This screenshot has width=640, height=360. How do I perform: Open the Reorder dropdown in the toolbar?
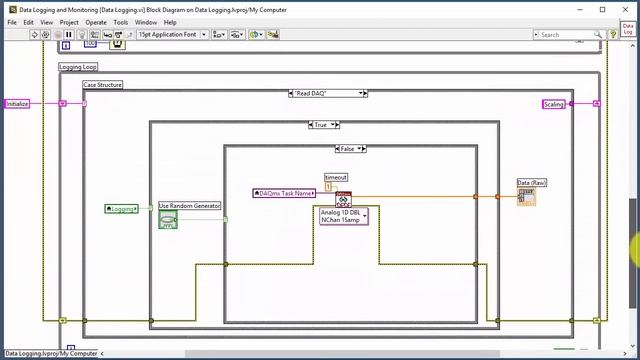tap(256, 35)
